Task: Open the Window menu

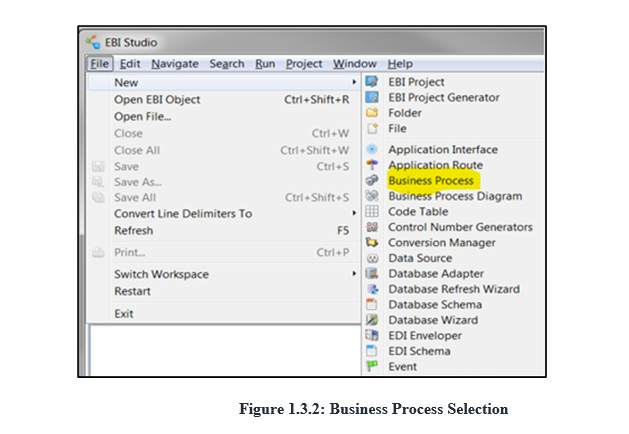Action: click(x=355, y=63)
